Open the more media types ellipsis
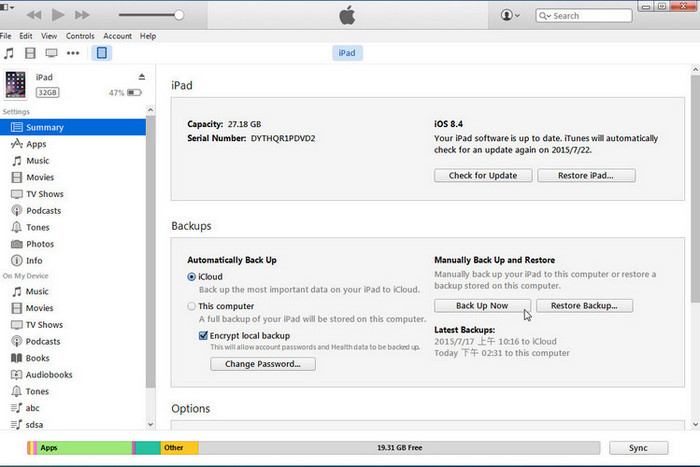 (x=73, y=54)
